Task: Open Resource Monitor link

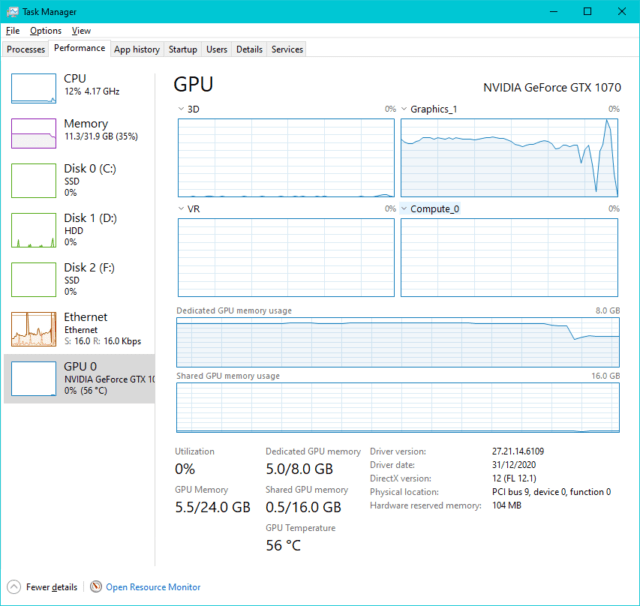Action: pyautogui.click(x=153, y=587)
